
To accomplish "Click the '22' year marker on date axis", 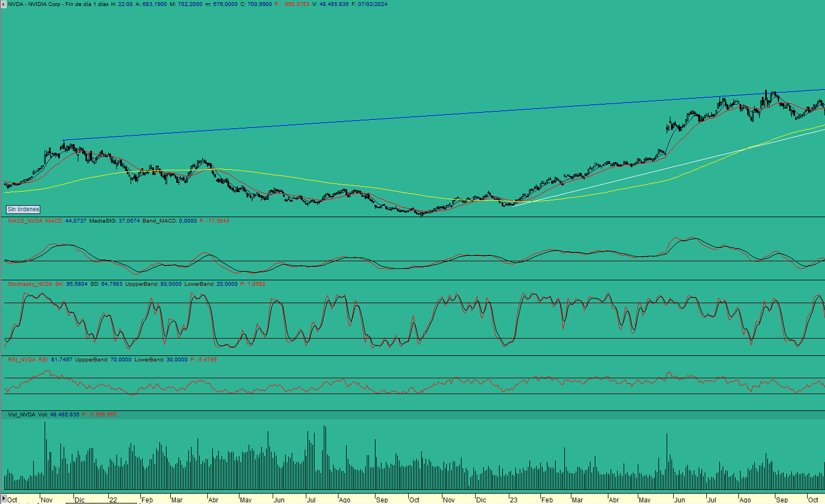I will (113, 500).
